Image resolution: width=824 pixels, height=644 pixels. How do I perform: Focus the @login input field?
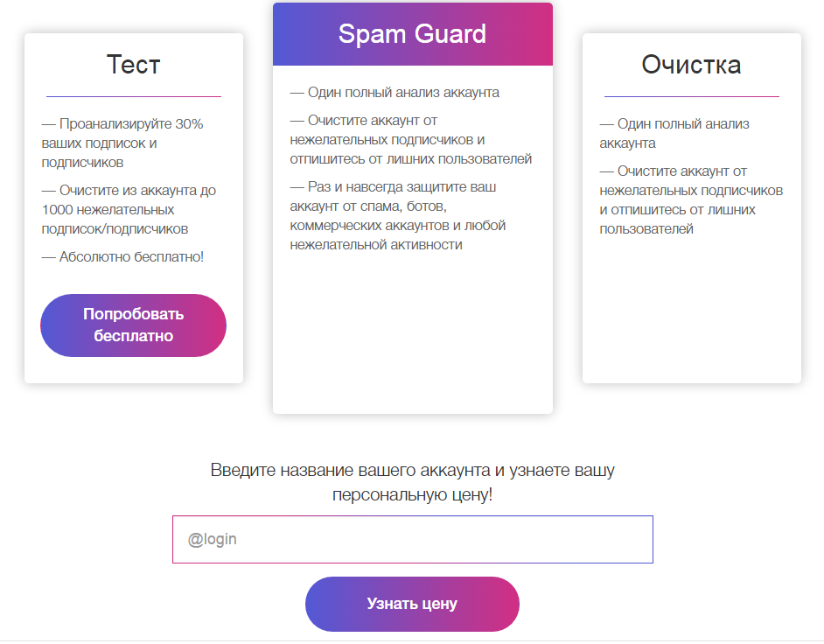pyautogui.click(x=412, y=539)
